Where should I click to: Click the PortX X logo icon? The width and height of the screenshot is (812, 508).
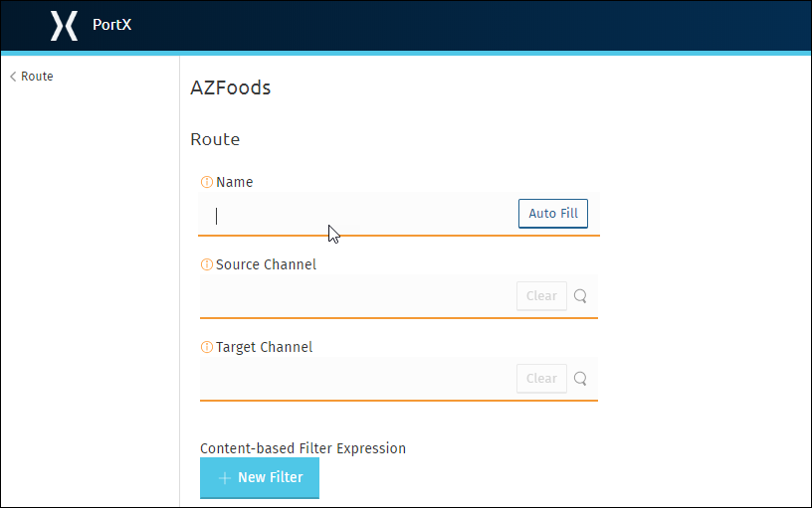click(x=65, y=25)
